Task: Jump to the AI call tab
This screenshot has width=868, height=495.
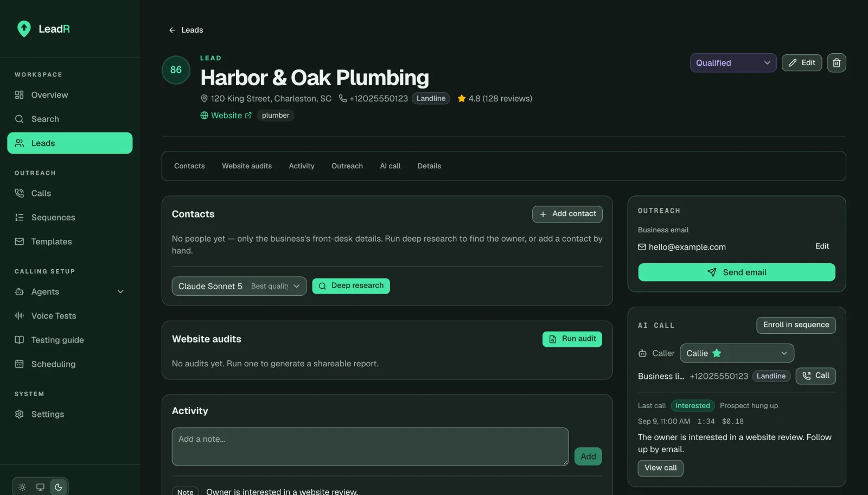Action: [x=390, y=166]
